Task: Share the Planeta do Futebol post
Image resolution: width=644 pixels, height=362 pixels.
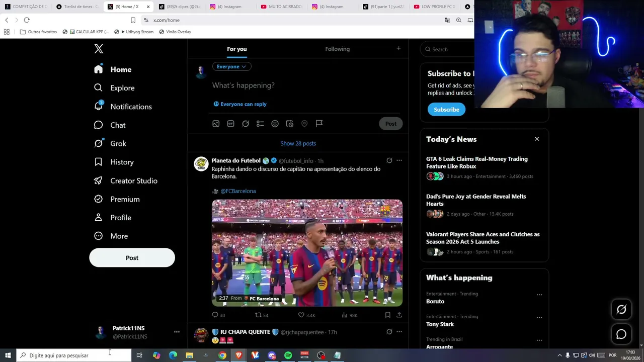Action: point(399,315)
